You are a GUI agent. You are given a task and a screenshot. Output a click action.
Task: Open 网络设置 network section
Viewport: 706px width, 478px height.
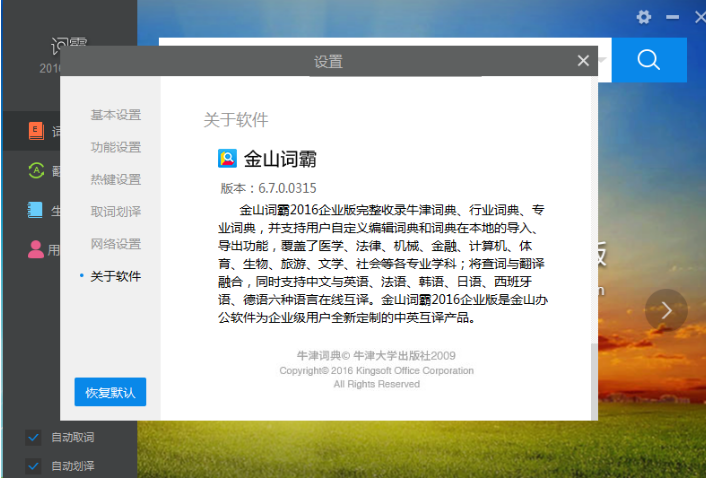point(116,244)
